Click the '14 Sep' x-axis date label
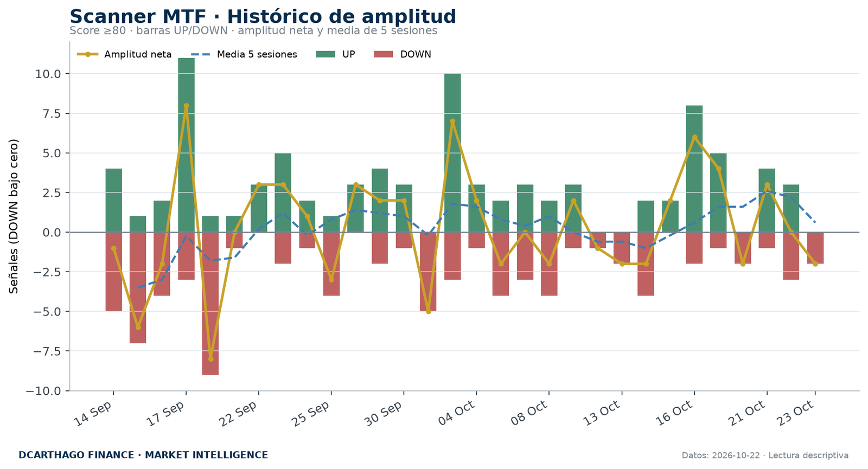 (93, 414)
